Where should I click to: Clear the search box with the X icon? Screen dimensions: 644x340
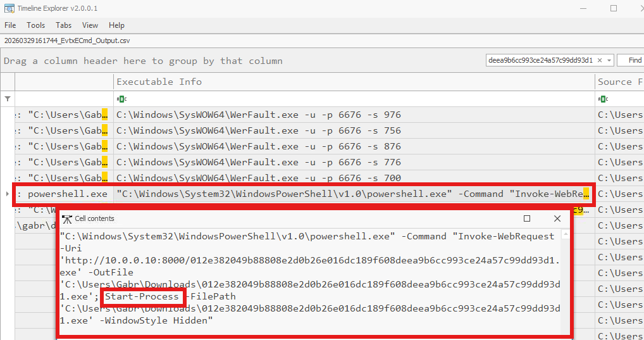pos(600,60)
